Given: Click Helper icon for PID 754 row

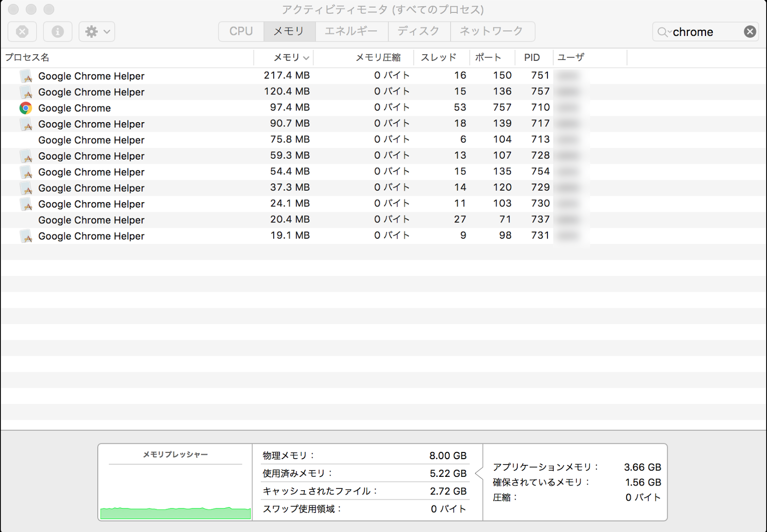Looking at the screenshot, I should (x=26, y=172).
